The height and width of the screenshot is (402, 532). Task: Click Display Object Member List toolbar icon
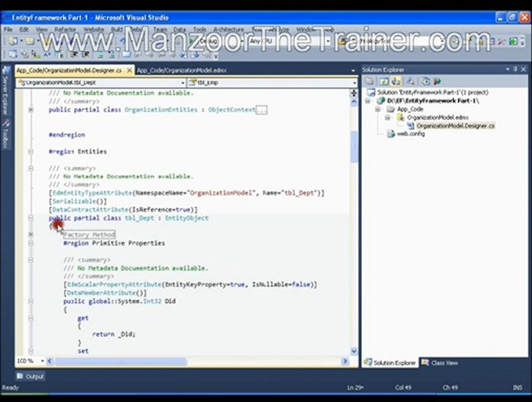[13, 54]
